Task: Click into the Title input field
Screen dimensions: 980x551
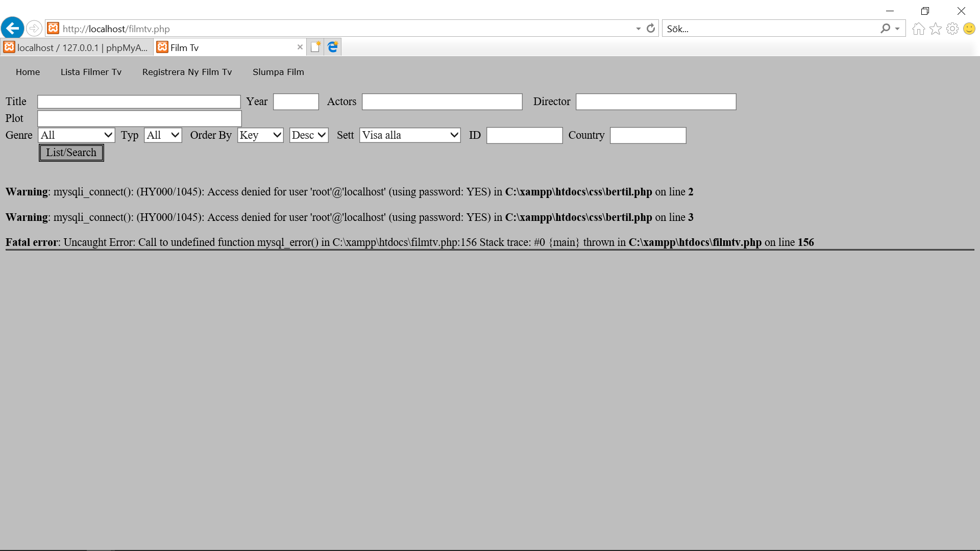Action: pyautogui.click(x=139, y=102)
